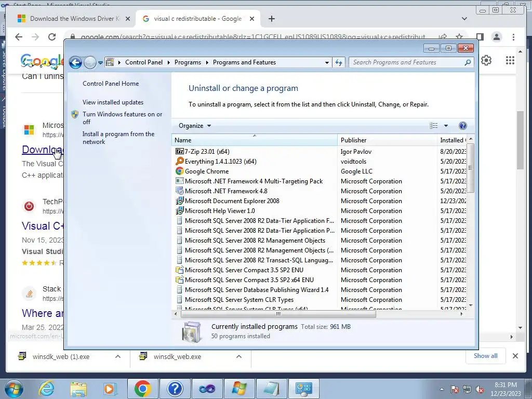The height and width of the screenshot is (399, 532).
Task: Click the Google Chrome icon in program list
Action: (x=179, y=171)
